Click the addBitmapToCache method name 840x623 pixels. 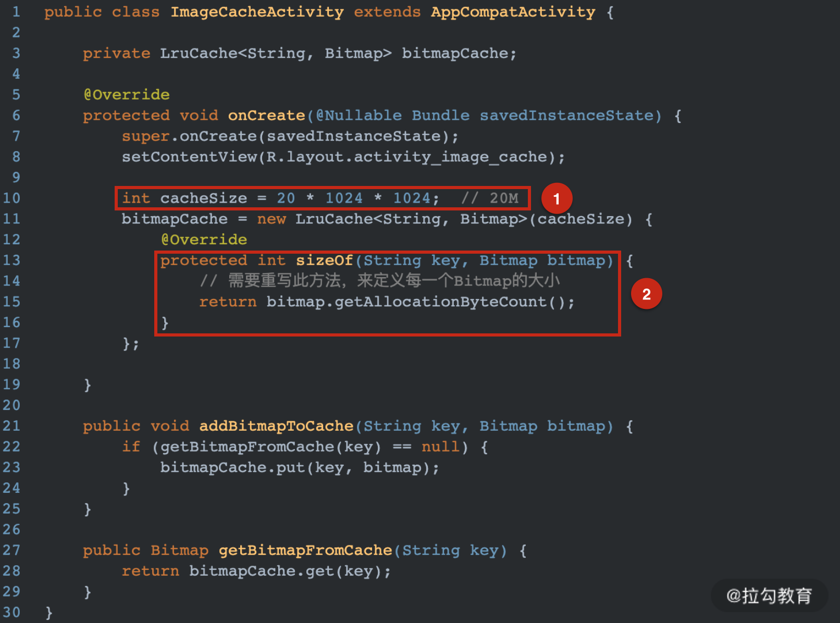276,426
